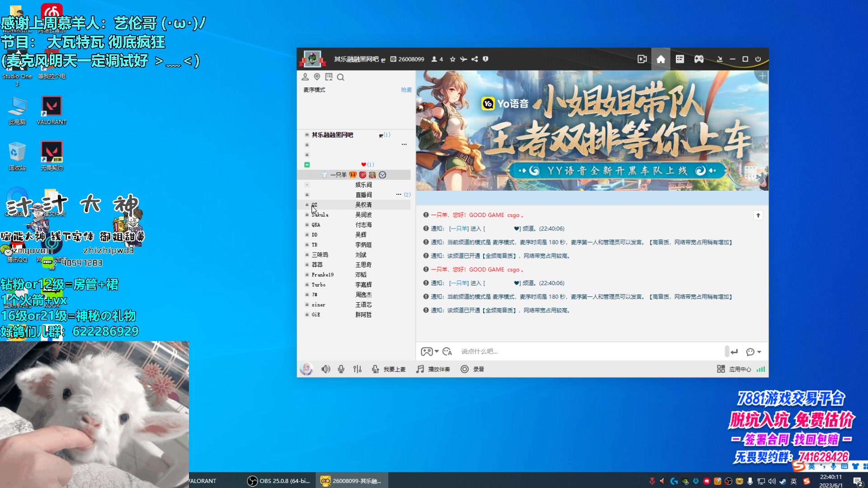Click the 麦序模式 label
The image size is (868, 488).
point(314,90)
